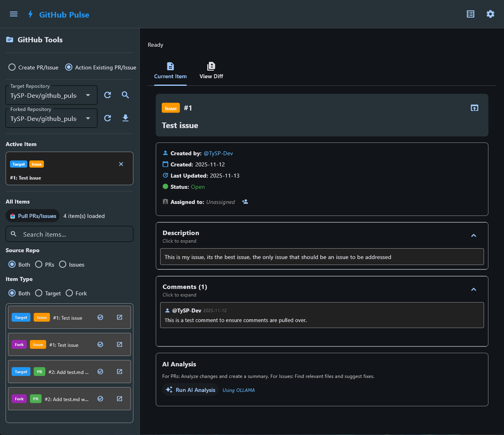Open the settings gear
The image size is (504, 435).
(490, 14)
